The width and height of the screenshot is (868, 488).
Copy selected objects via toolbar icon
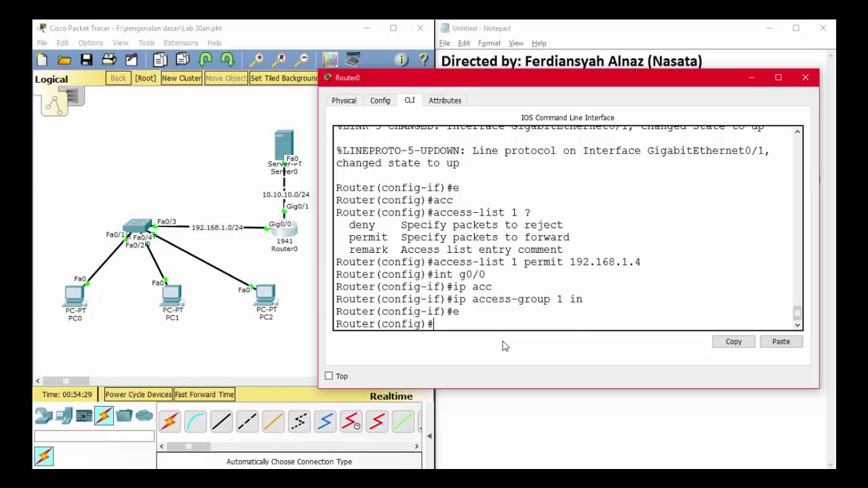[x=160, y=60]
